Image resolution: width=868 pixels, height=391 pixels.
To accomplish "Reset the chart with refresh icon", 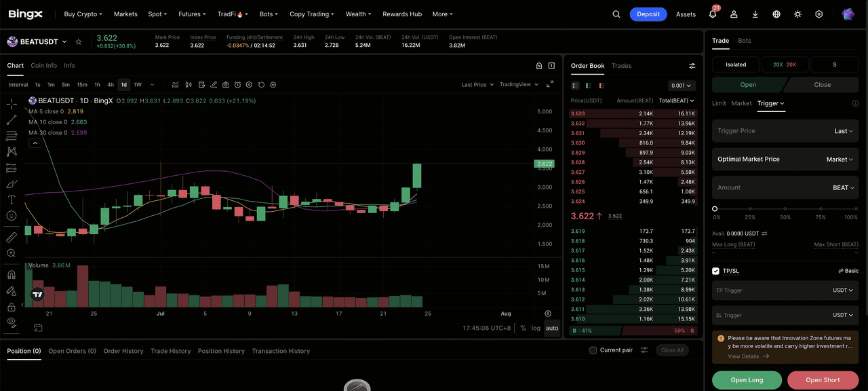I will 261,85.
